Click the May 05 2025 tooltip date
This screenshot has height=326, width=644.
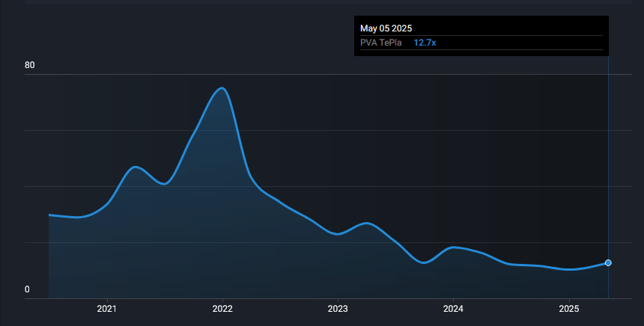[x=386, y=28]
